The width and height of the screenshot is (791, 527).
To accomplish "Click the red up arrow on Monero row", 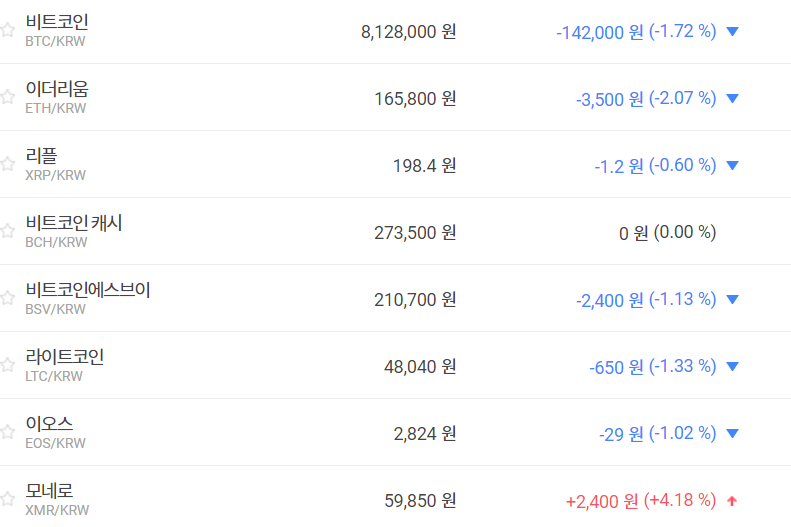I will point(732,500).
